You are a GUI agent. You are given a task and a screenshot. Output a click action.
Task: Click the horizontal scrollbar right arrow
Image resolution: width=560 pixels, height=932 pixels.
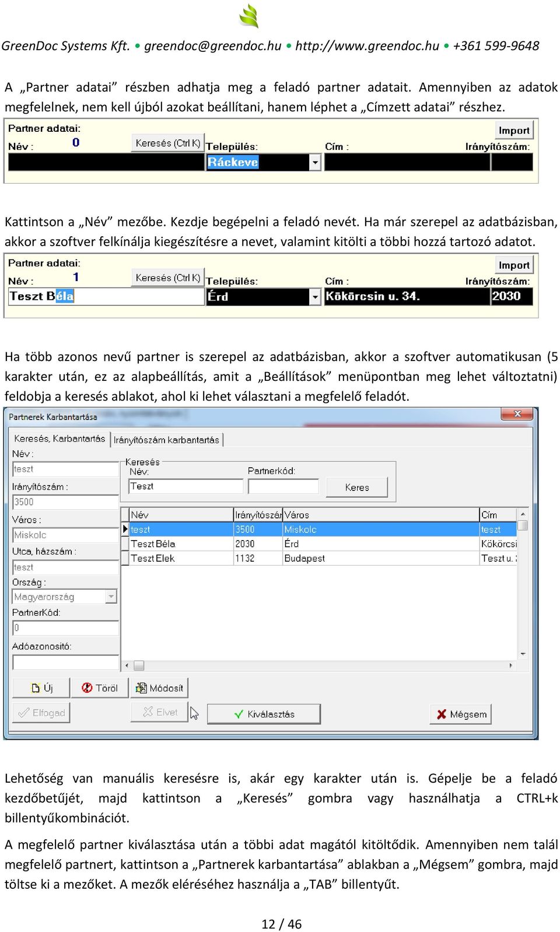pos(512,665)
